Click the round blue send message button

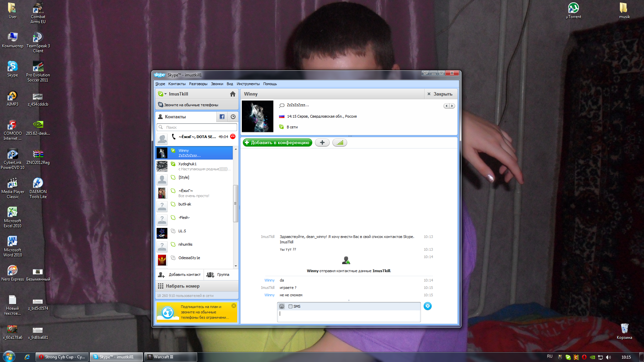427,306
